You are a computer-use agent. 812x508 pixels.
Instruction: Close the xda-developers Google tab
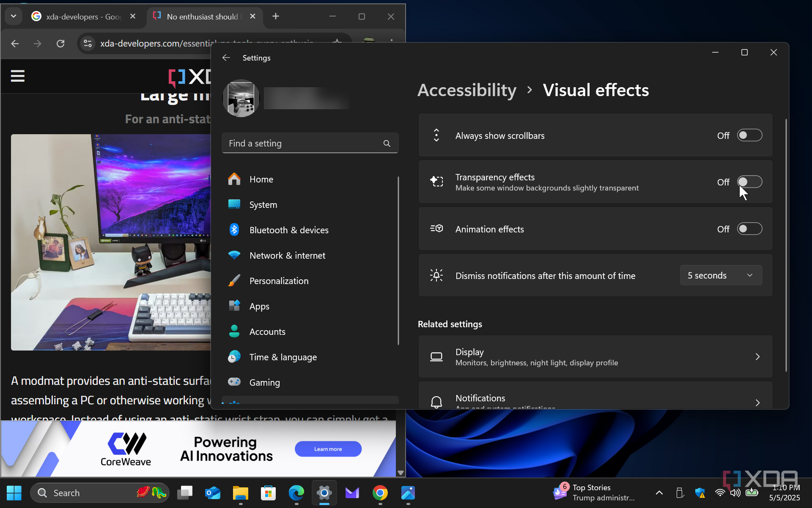133,17
